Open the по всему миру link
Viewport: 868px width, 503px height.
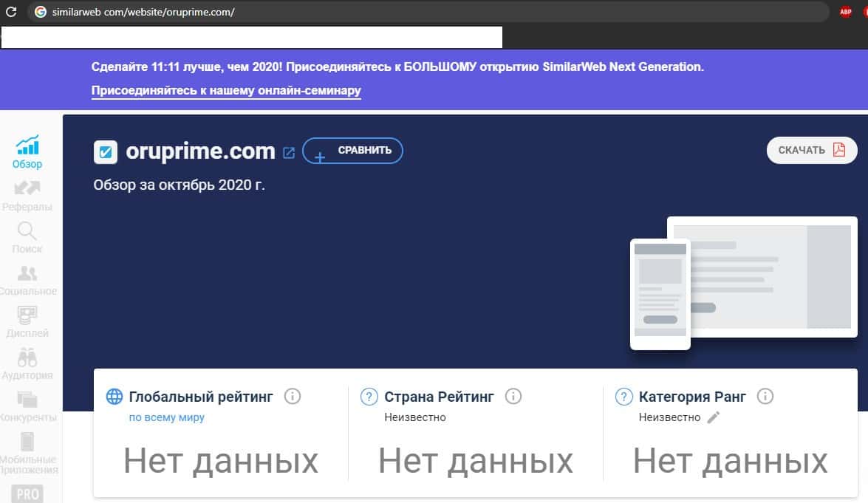tap(167, 417)
